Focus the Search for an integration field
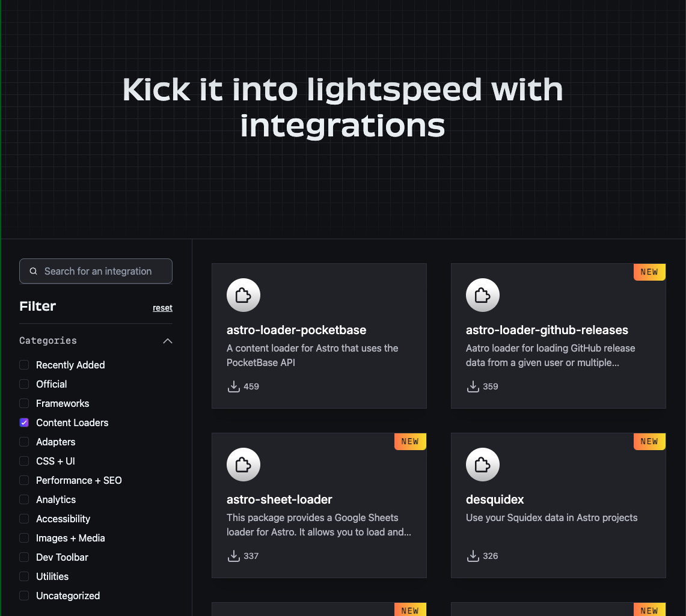Screen dimensions: 686x616 [96, 271]
